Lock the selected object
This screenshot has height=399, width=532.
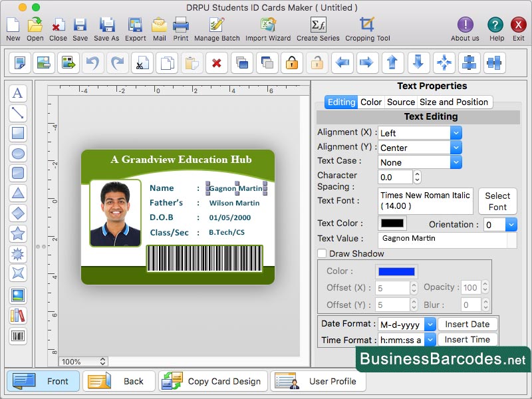coord(291,63)
